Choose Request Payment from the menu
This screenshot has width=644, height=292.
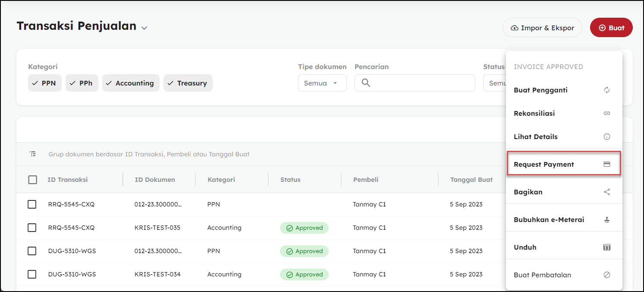click(543, 165)
